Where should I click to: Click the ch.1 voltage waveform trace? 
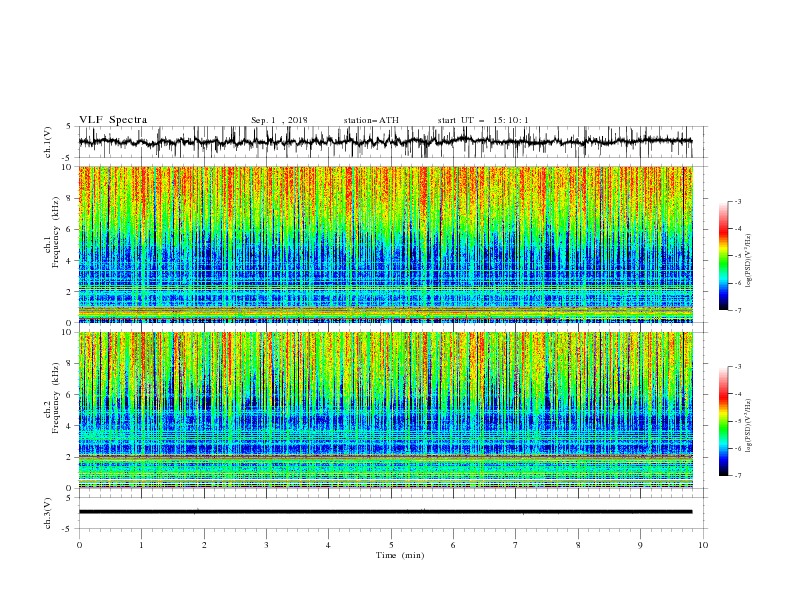pos(385,142)
